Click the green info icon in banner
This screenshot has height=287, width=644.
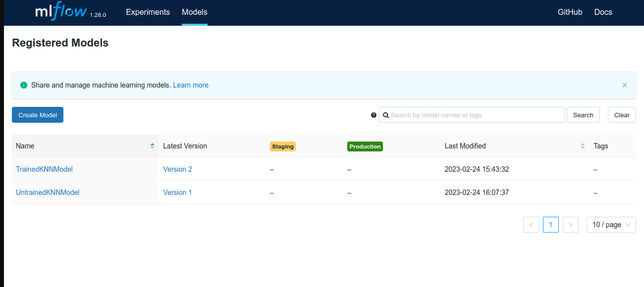pyautogui.click(x=24, y=85)
